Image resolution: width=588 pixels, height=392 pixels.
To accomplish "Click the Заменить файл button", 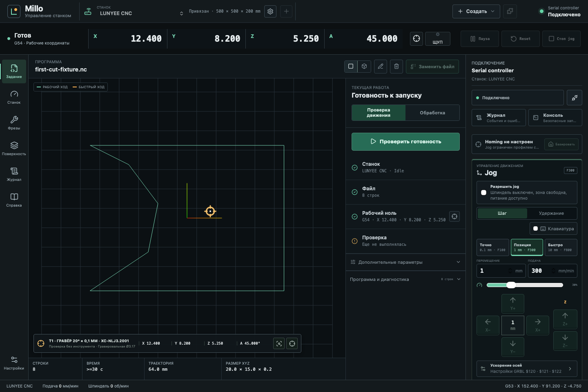I will click(x=432, y=67).
